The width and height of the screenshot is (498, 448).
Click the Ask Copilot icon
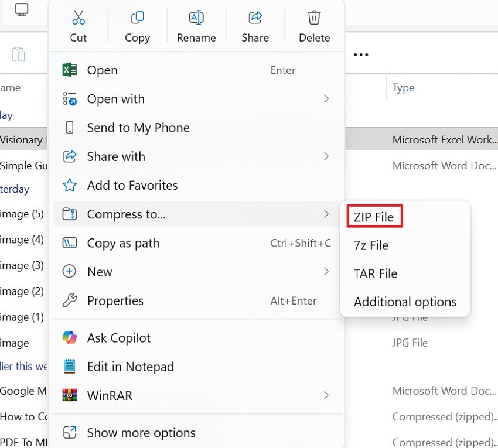tap(70, 337)
